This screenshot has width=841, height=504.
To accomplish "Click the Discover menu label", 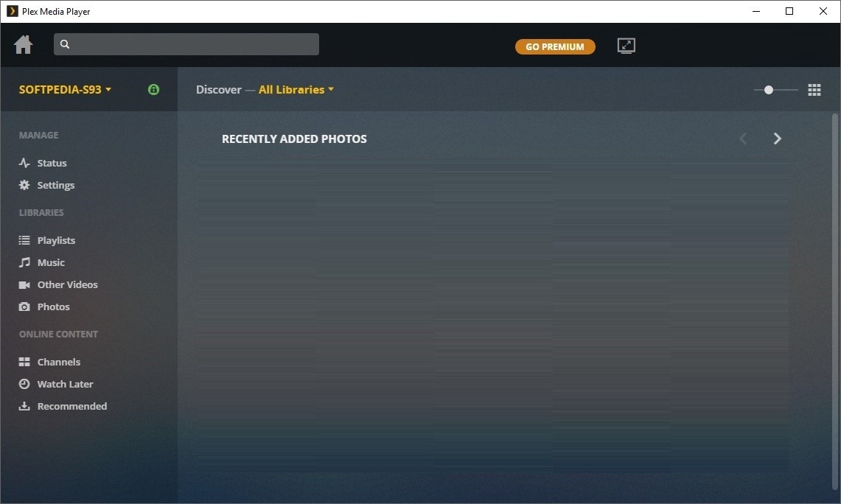I will (x=218, y=89).
